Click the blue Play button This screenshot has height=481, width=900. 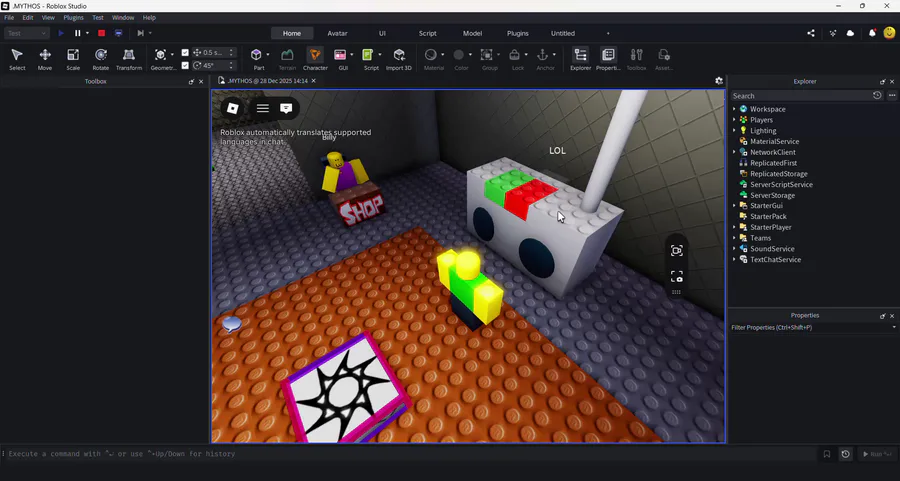pyautogui.click(x=61, y=33)
